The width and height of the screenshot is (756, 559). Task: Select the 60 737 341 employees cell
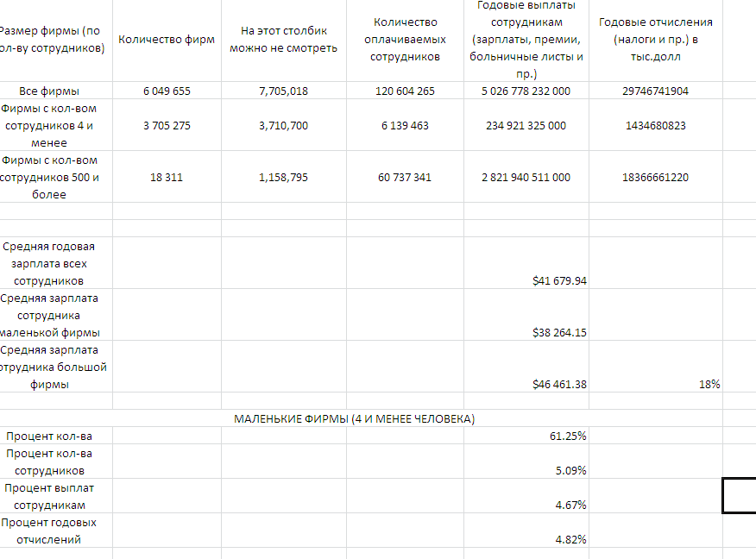click(405, 177)
